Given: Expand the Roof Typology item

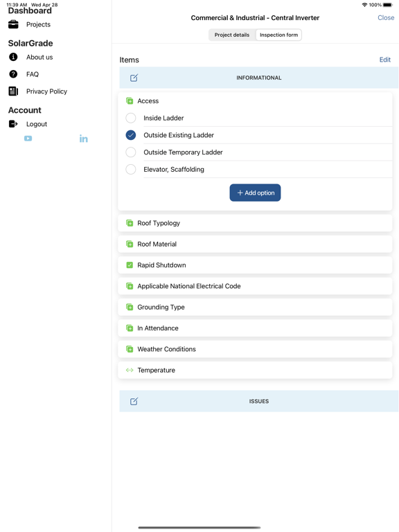Looking at the screenshot, I should pyautogui.click(x=255, y=223).
